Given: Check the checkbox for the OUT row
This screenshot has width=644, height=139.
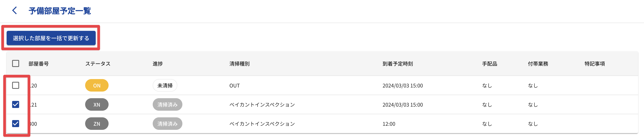Looking at the screenshot, I should tap(15, 86).
